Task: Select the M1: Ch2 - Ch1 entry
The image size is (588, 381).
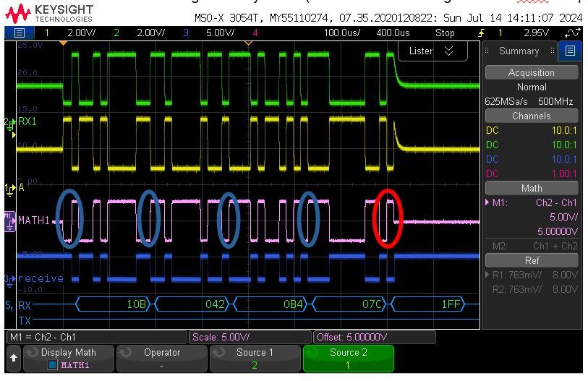Action: pyautogui.click(x=532, y=203)
